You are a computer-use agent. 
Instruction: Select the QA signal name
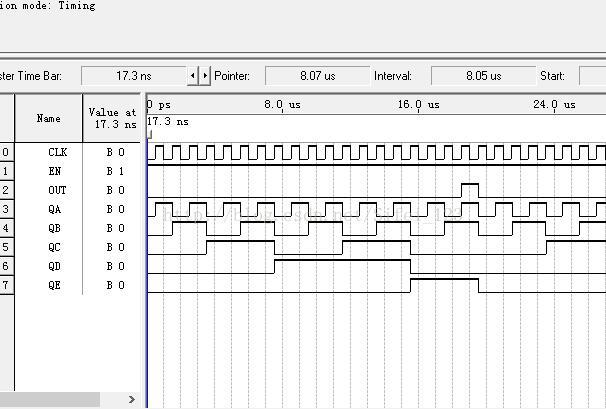click(54, 209)
